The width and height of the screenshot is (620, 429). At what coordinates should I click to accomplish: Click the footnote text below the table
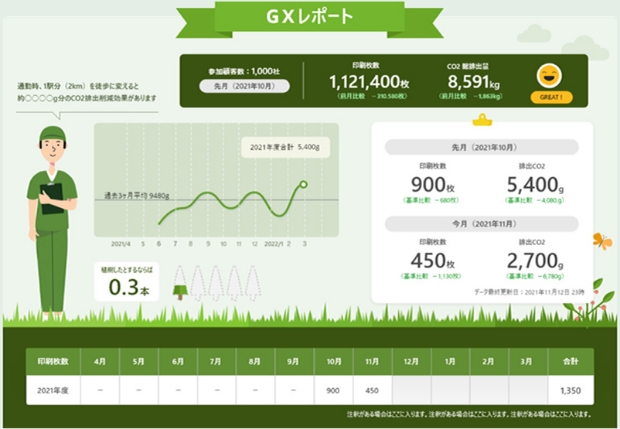click(469, 414)
